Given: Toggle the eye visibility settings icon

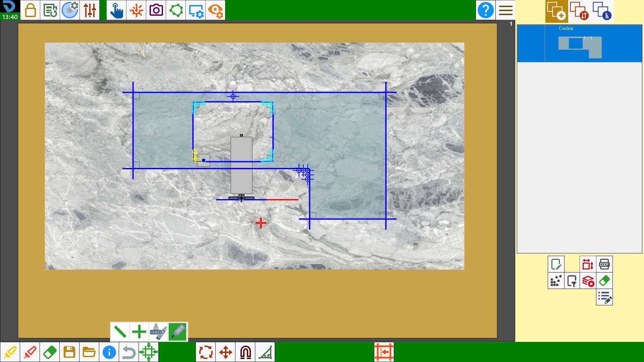Looking at the screenshot, I should [x=215, y=10].
